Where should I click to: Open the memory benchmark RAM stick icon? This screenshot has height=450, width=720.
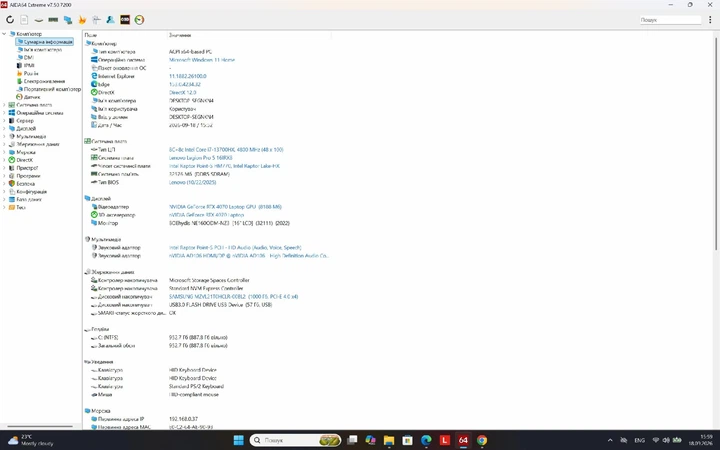(53, 20)
